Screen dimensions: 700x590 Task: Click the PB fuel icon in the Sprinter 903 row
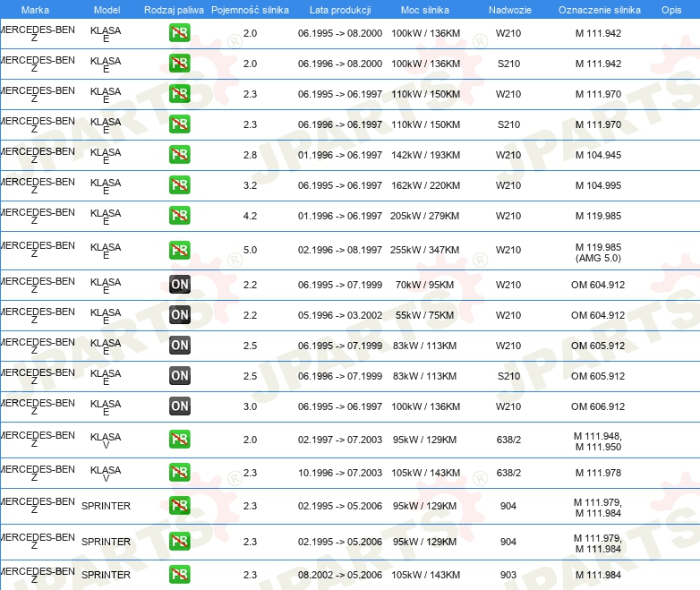[180, 575]
